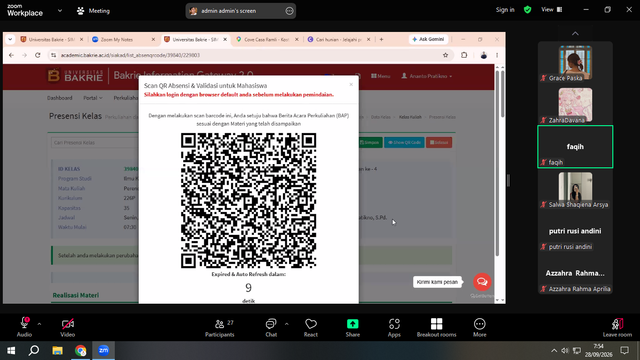Image resolution: width=640 pixels, height=360 pixels.
Task: Open Google Chrome from taskbar
Action: coord(80,351)
